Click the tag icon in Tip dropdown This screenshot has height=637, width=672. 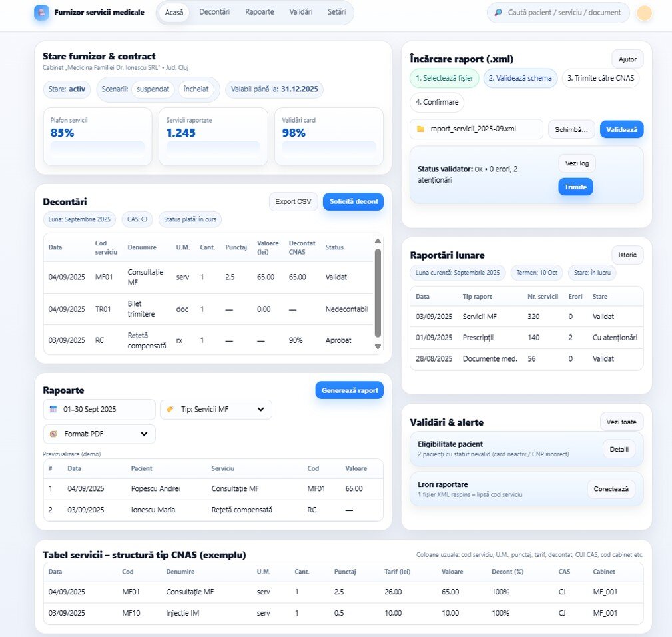pyautogui.click(x=170, y=409)
